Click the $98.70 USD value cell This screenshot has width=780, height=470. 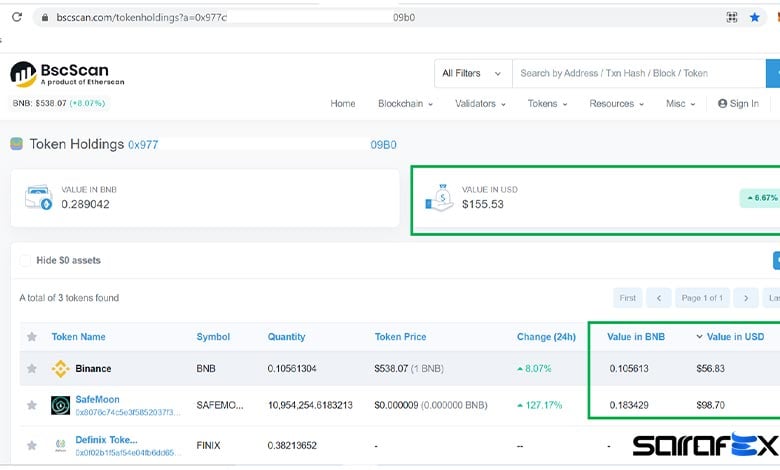pyautogui.click(x=710, y=405)
